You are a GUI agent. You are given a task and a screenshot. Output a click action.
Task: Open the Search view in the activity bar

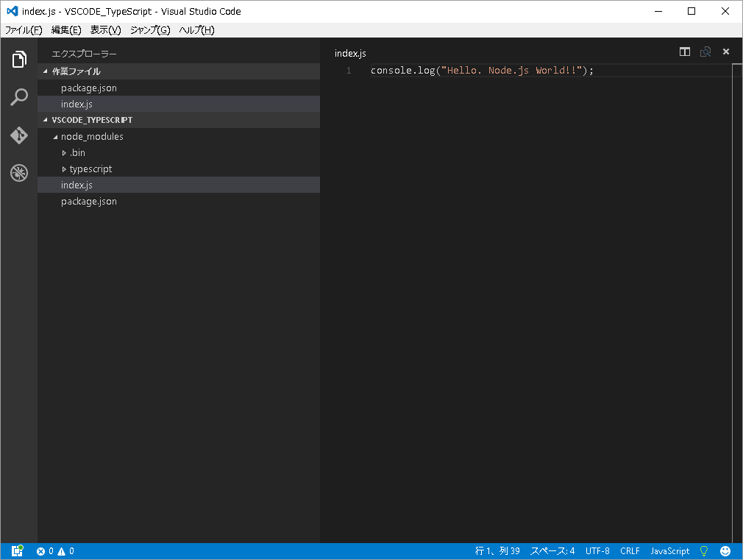(19, 96)
